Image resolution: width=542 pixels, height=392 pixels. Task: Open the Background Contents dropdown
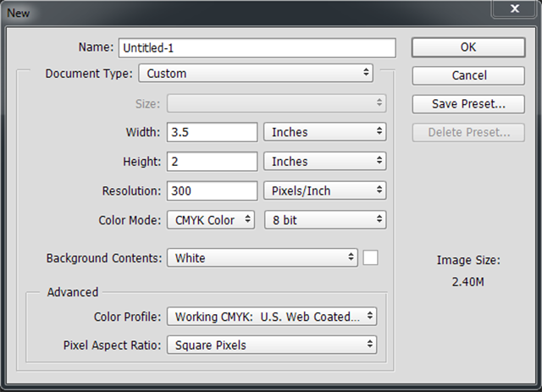[263, 257]
